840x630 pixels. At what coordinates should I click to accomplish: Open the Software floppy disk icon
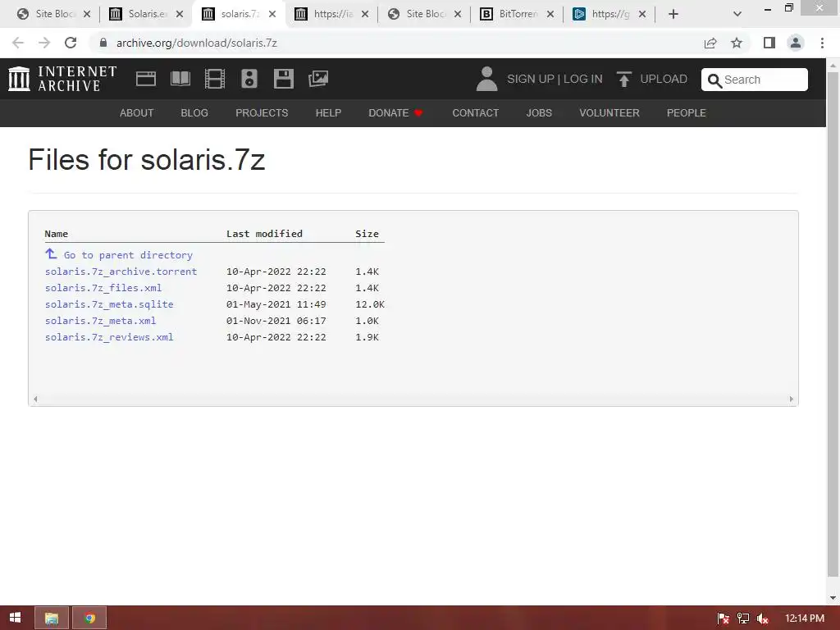pos(283,79)
